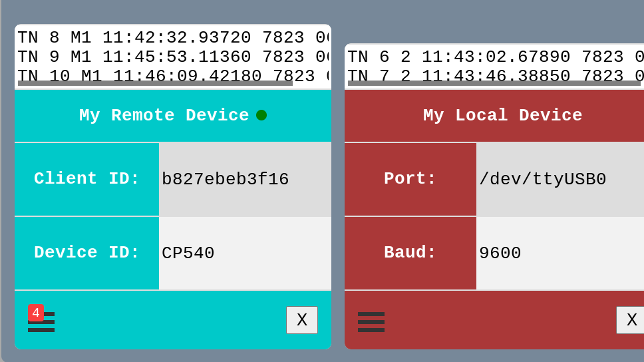Open the Local Device hamburger menu
Screen dimensions: 644x362
coord(371,321)
